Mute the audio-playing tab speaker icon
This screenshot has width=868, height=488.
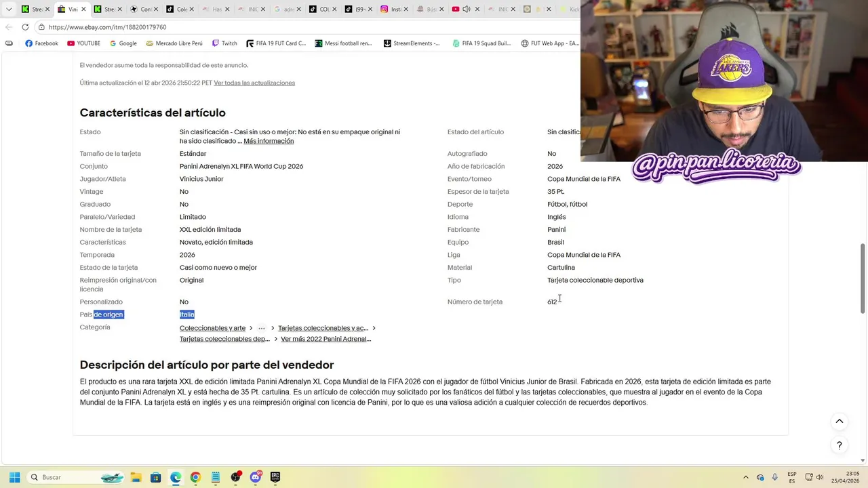click(467, 9)
